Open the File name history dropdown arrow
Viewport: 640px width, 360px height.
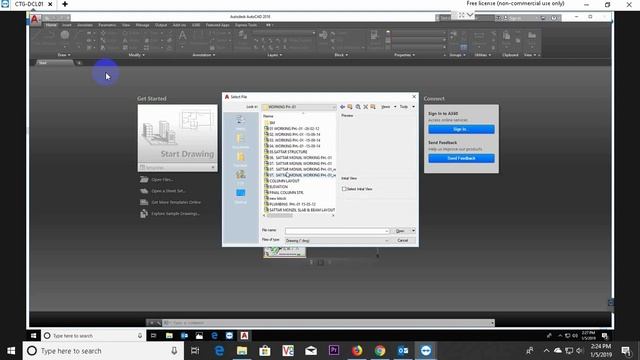386,231
